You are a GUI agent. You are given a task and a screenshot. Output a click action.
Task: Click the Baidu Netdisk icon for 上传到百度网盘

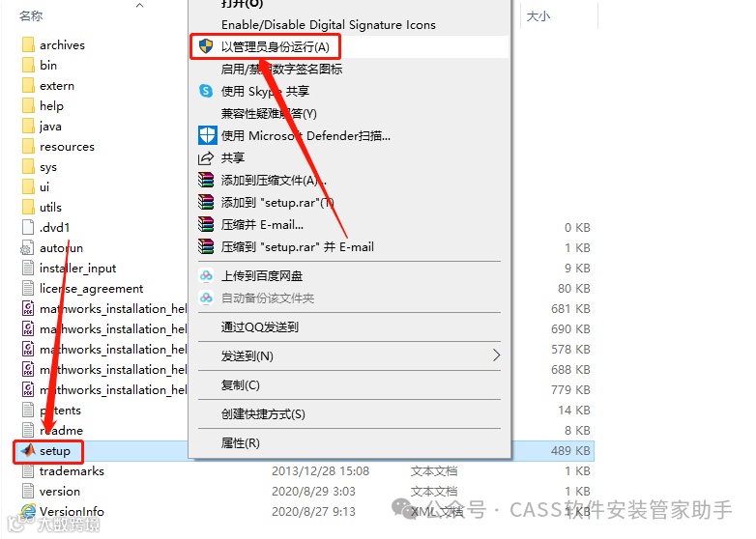click(x=206, y=275)
